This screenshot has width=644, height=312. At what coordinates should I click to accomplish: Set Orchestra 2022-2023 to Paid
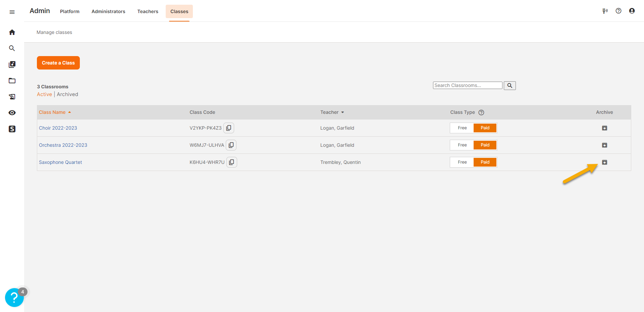pyautogui.click(x=485, y=145)
